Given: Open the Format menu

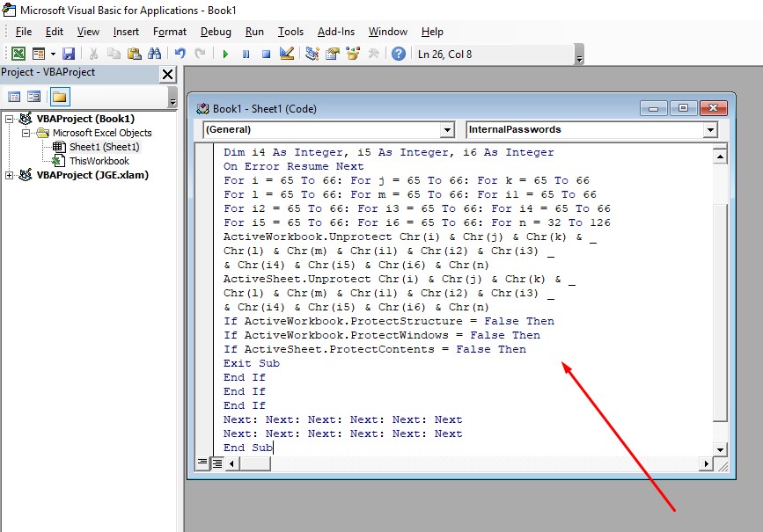Looking at the screenshot, I should pyautogui.click(x=169, y=32).
